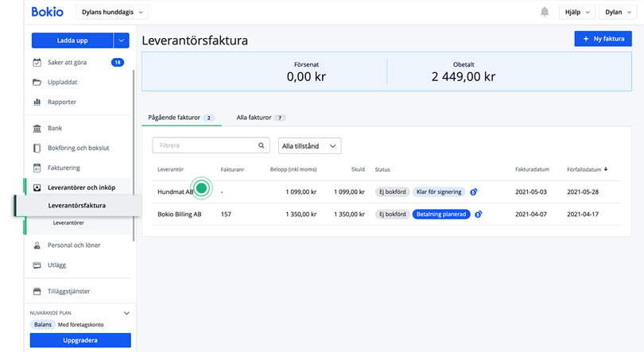This screenshot has height=352, width=644.
Task: Click the blue payment icon on Bokio Billing row
Action: point(479,215)
